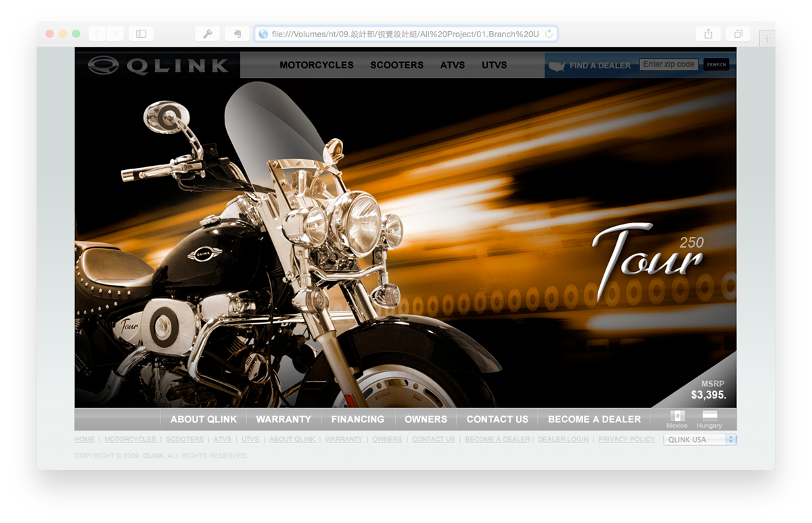Click the HOME footer link
The width and height of the screenshot is (812, 523).
tap(85, 440)
